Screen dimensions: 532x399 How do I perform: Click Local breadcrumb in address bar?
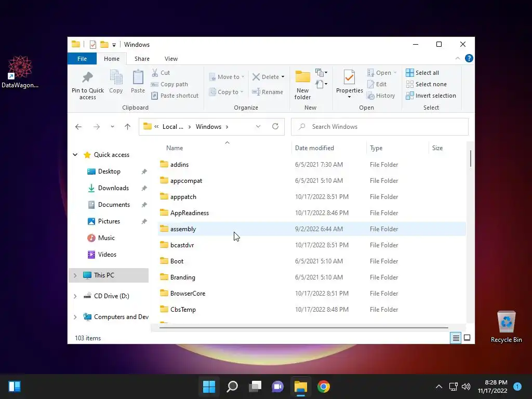[x=172, y=127]
